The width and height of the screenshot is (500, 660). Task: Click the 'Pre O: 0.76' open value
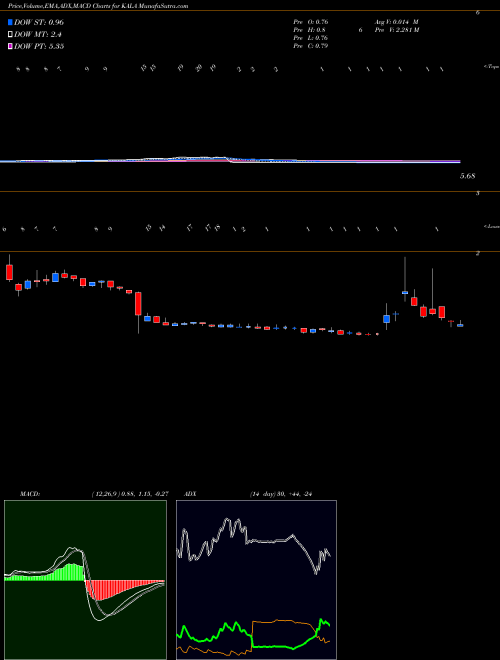(x=311, y=22)
